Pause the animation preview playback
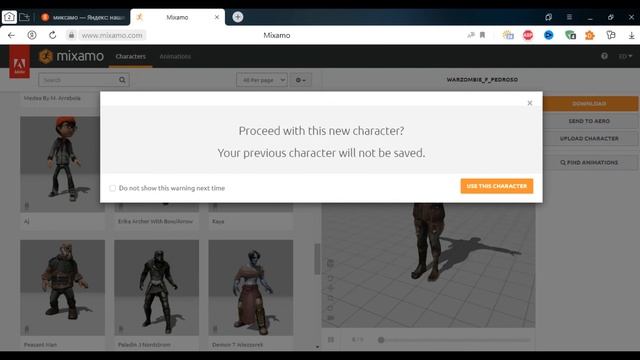Viewport: 640px width, 360px height. pyautogui.click(x=331, y=340)
